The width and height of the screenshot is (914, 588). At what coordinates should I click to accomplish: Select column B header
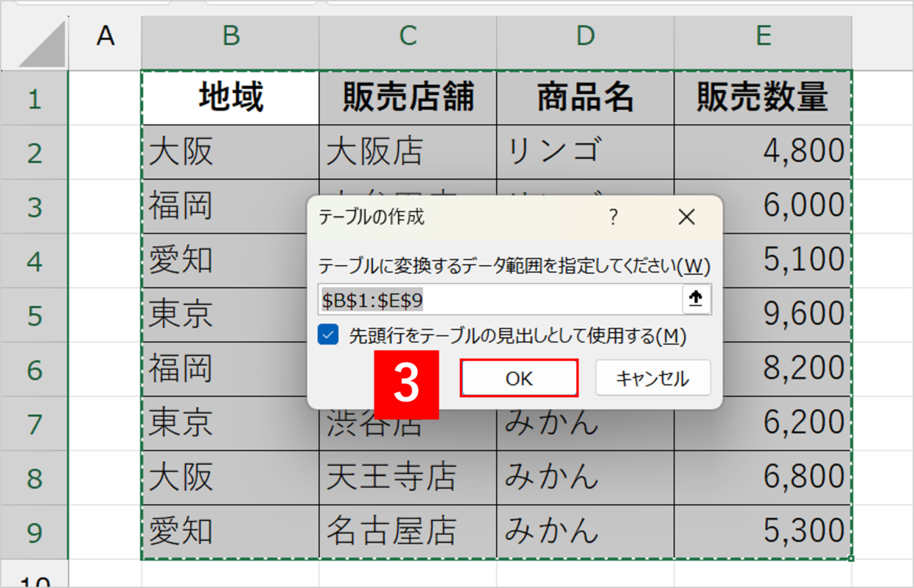point(231,35)
